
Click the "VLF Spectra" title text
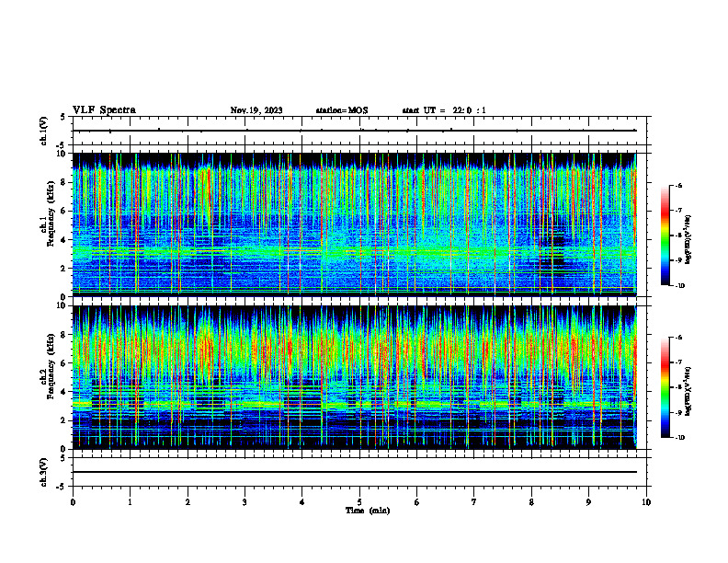click(104, 110)
